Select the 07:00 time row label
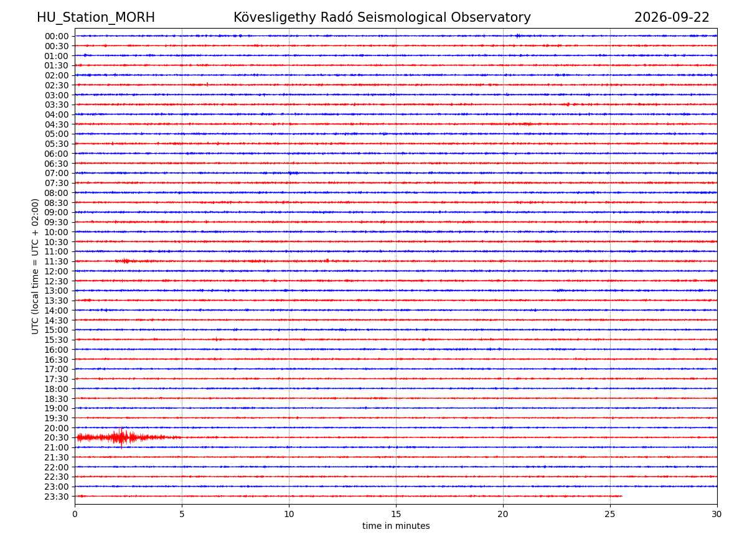Screen dimensions: 747x560 tap(57, 173)
